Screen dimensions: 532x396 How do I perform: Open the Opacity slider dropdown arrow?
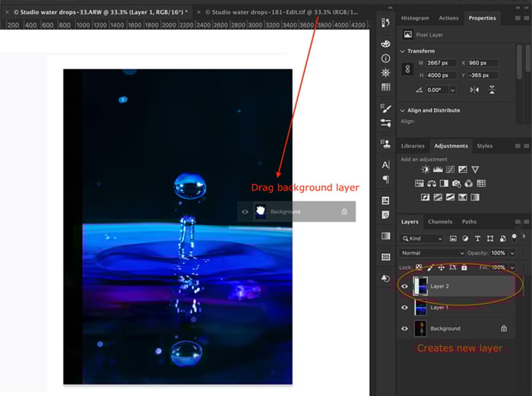[512, 253]
